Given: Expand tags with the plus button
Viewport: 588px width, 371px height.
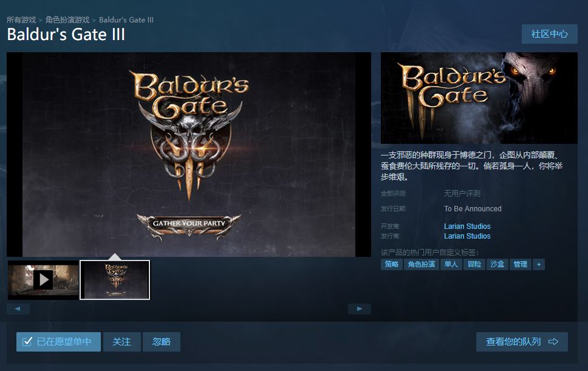Looking at the screenshot, I should point(539,264).
